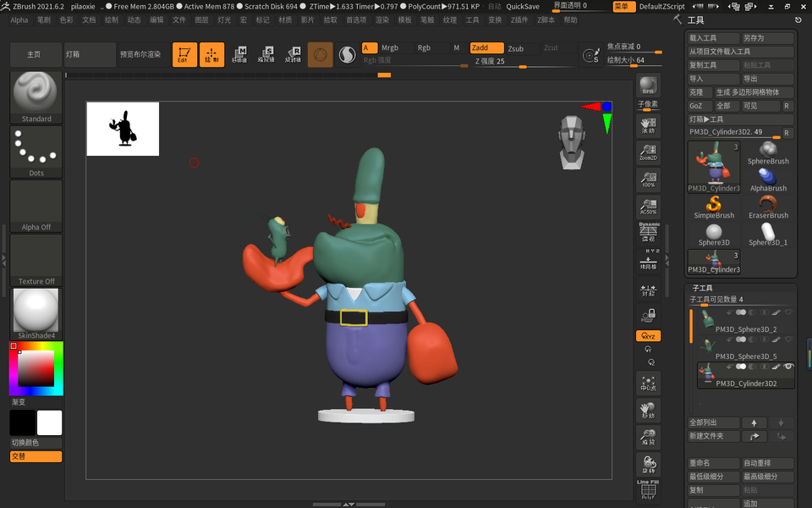Click the lazy mouse brush S icon
Screen dimensions: 812x508
point(591,56)
